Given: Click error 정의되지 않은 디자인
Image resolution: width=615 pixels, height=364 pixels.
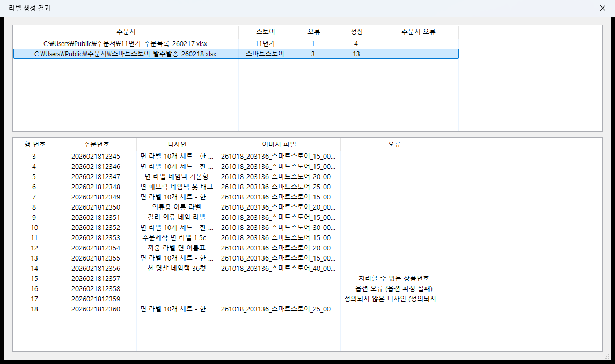Looking at the screenshot, I should click(394, 299).
